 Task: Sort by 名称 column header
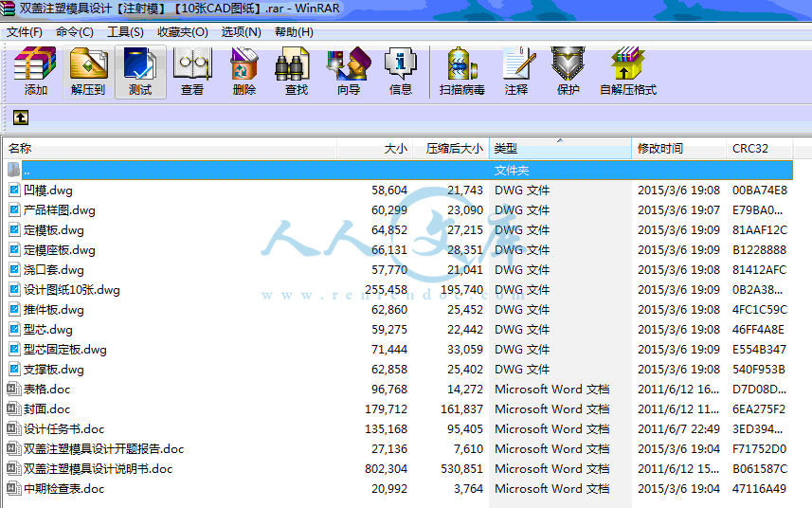click(171, 149)
